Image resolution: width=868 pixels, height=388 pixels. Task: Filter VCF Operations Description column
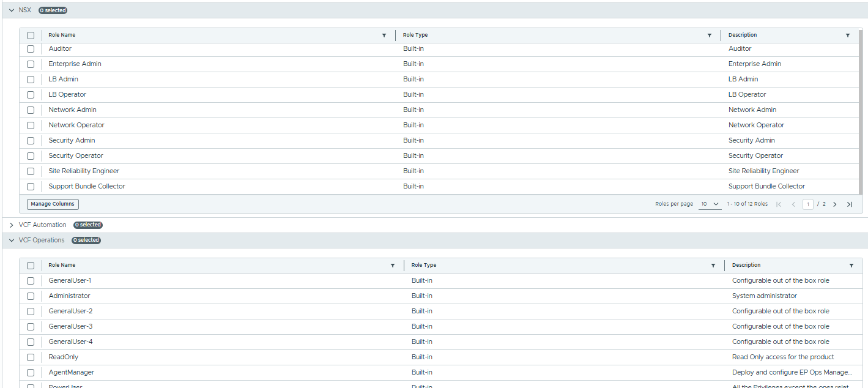click(851, 266)
